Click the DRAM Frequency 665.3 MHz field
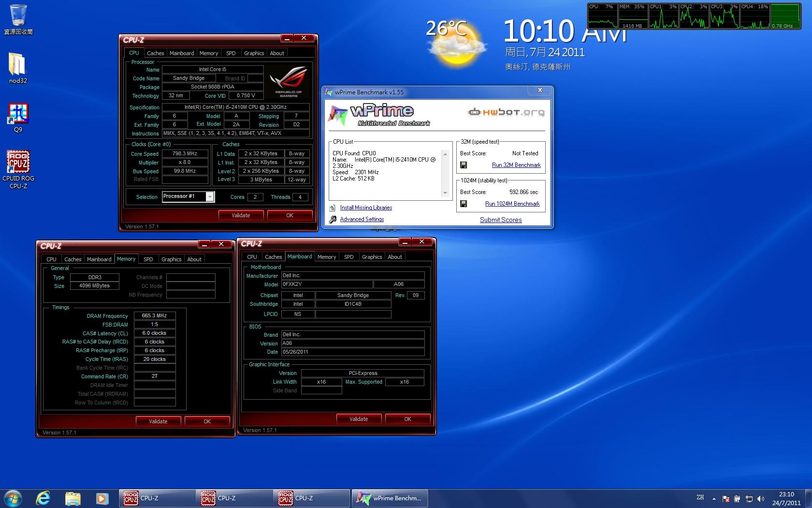 click(x=155, y=315)
